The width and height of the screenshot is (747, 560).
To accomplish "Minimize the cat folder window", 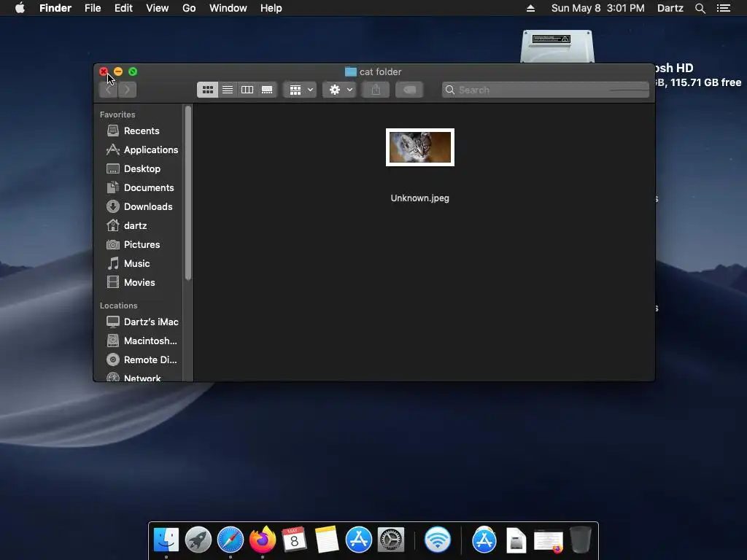I will pyautogui.click(x=118, y=71).
